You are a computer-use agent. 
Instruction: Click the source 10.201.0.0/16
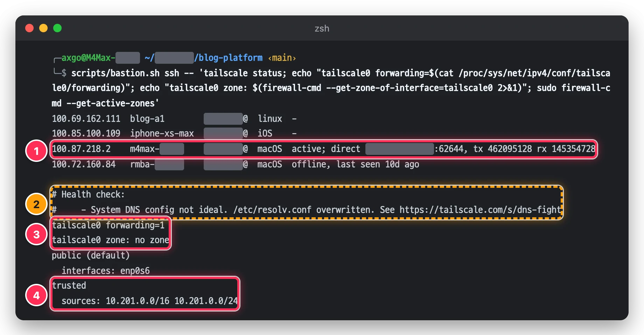pyautogui.click(x=138, y=301)
